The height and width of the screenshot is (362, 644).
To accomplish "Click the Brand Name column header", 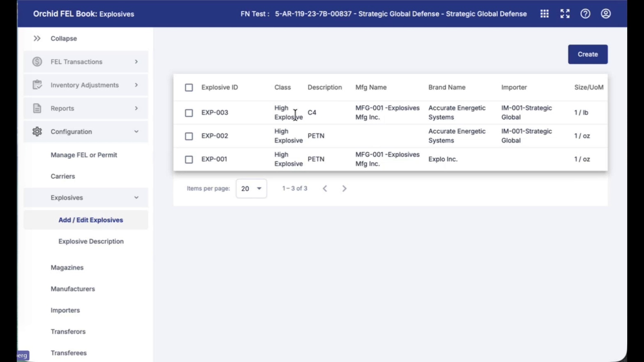I will tap(447, 87).
